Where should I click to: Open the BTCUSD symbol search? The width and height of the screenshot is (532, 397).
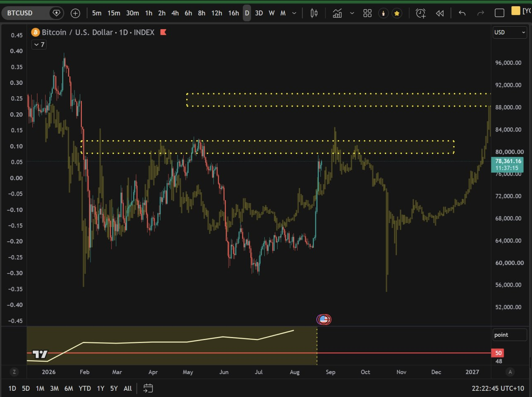[20, 13]
